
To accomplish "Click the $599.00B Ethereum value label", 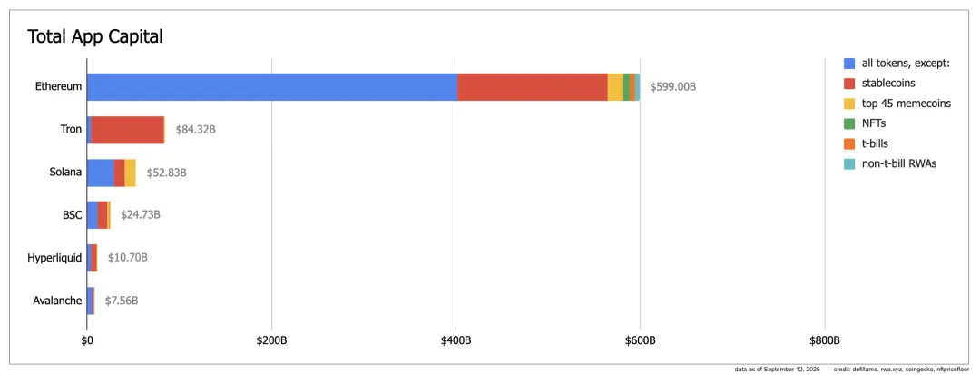I will 672,87.
